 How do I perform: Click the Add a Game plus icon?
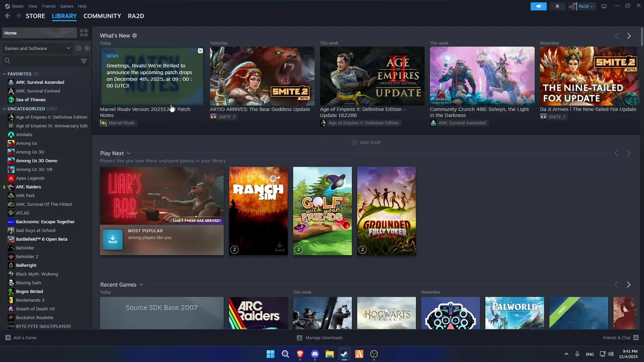(x=8, y=338)
